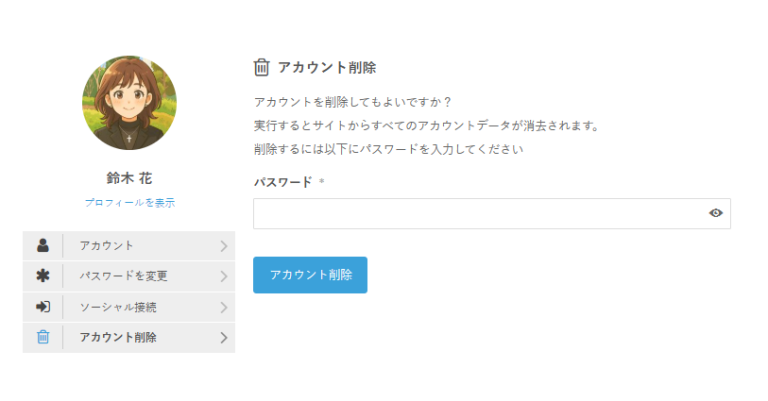Click the chevron on the パスワードを変更 row
This screenshot has height=401, width=768.
point(223,276)
